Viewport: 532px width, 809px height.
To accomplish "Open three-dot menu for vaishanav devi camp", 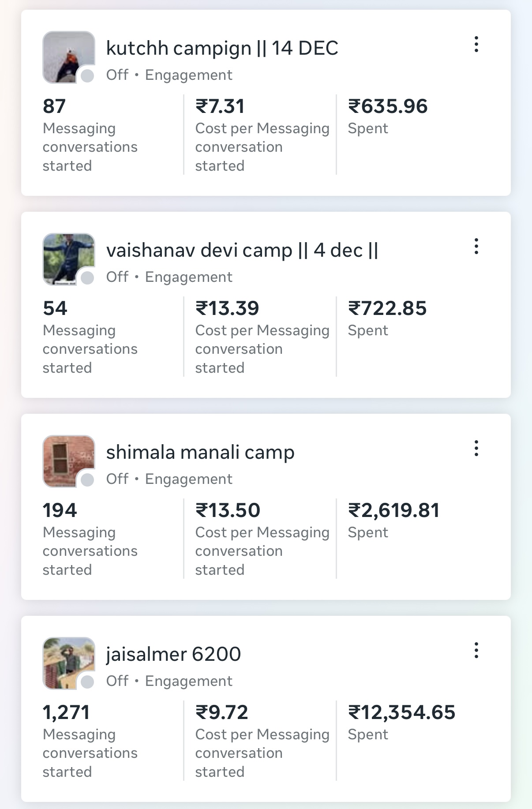I will 476,247.
